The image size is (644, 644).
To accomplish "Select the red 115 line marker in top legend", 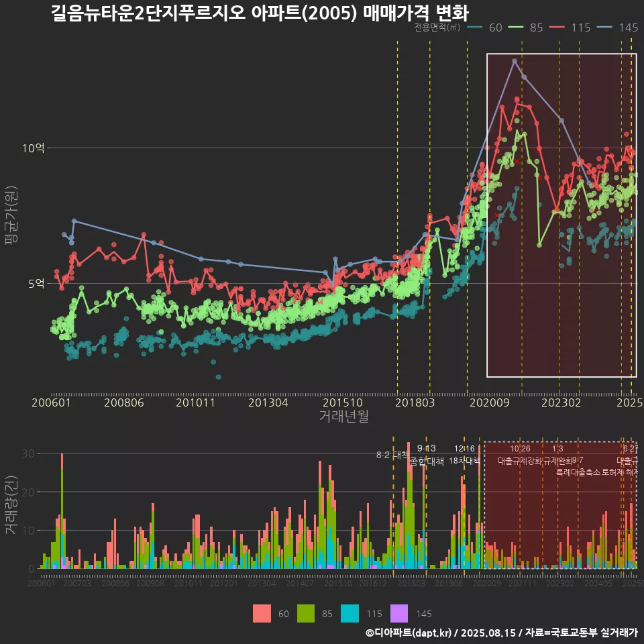I will pyautogui.click(x=557, y=28).
